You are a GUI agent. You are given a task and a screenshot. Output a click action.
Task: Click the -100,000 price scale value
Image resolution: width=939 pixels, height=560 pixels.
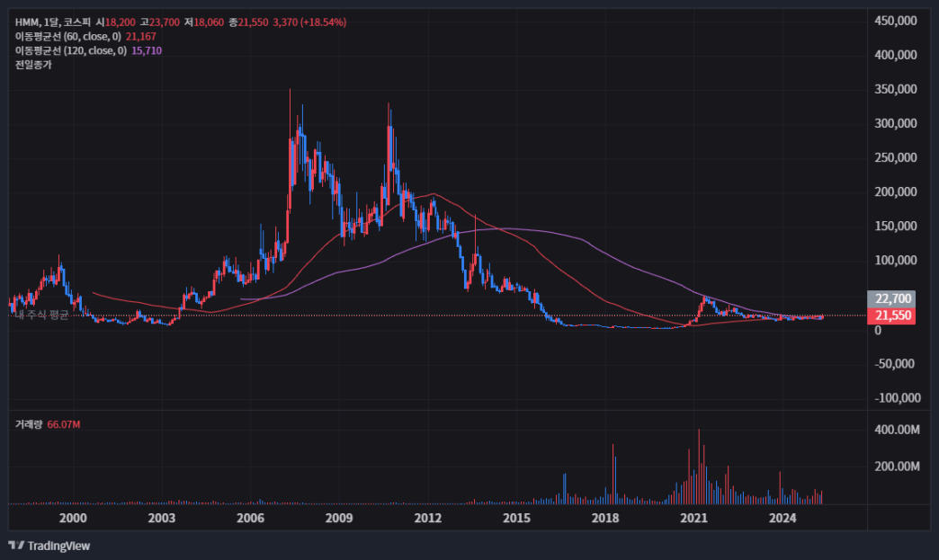[898, 398]
